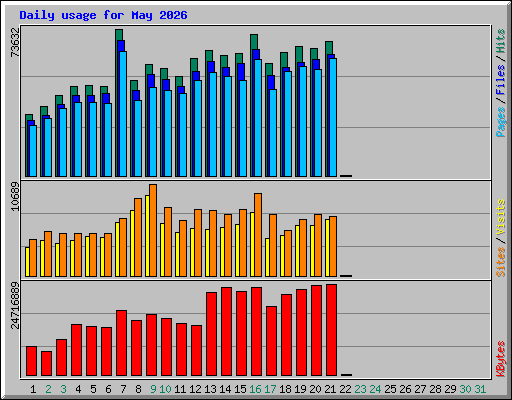Click the orange sites bar for day 16
The image size is (512, 400).
(x=258, y=235)
